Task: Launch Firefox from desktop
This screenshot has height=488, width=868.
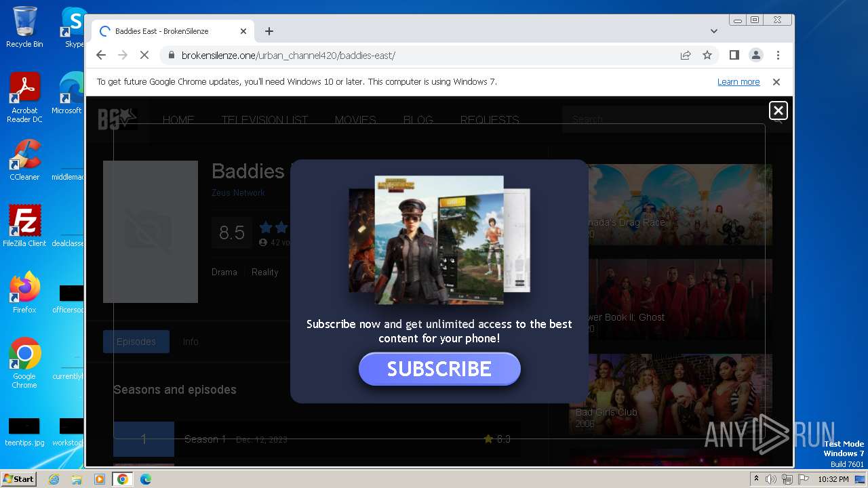Action: click(24, 292)
